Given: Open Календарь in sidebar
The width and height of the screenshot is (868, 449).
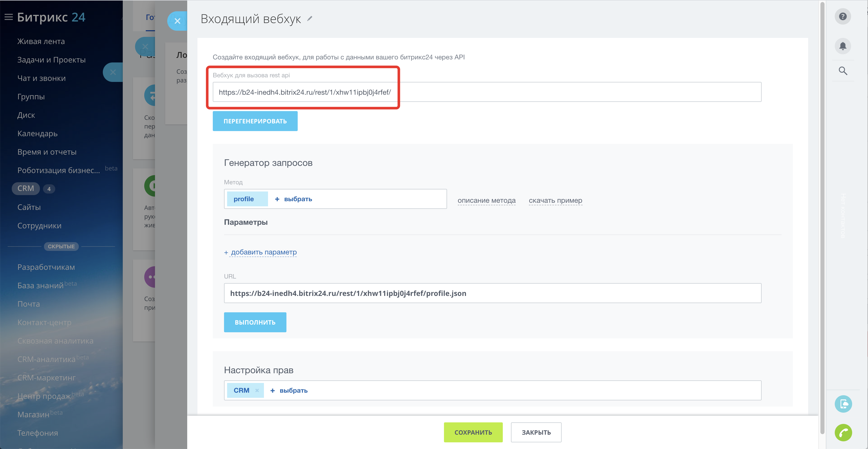Looking at the screenshot, I should pyautogui.click(x=37, y=134).
